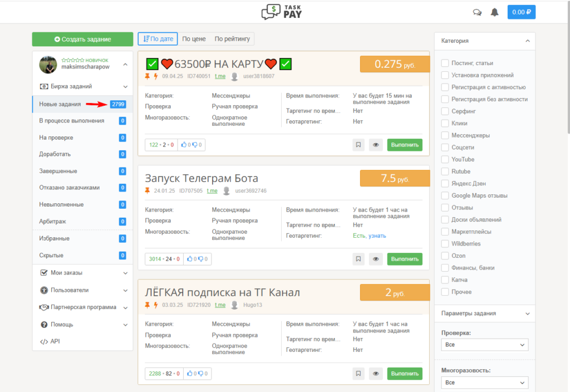Expand the Пользователи menu

coord(83,290)
